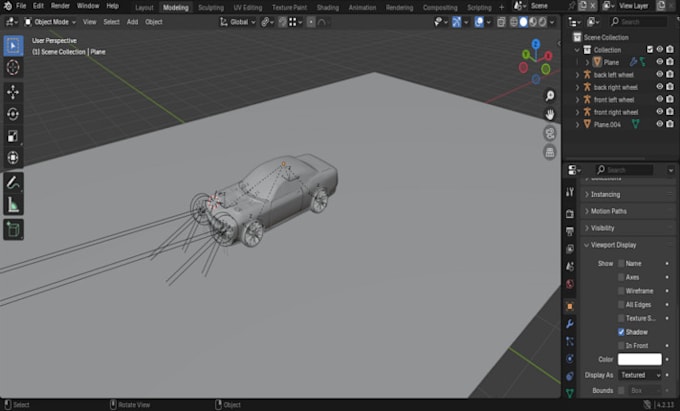Select the Annotate tool
Screen dimensions: 680x411
[13, 183]
